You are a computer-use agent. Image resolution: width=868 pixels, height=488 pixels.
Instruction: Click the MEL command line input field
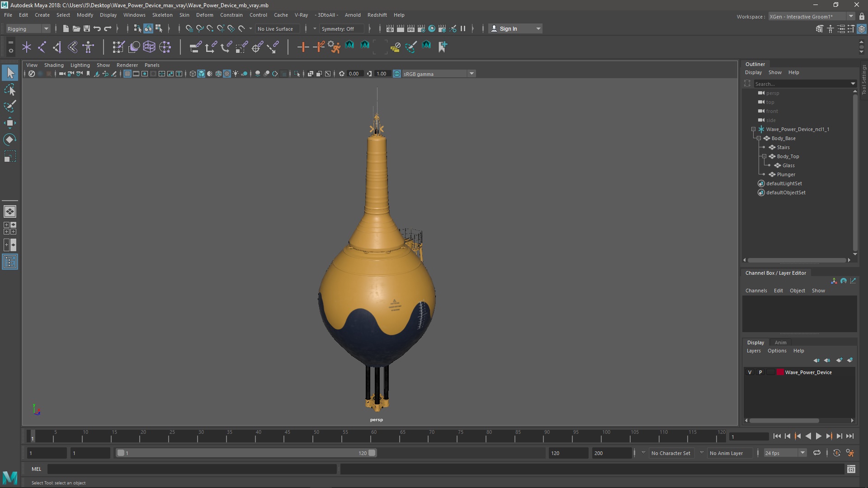tap(192, 469)
